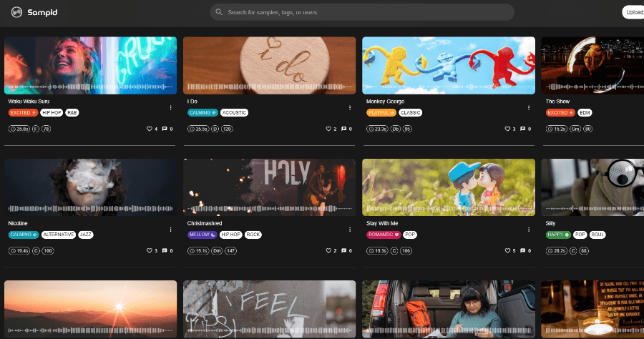Like the Stay With Me sample
The image size is (644, 339).
tap(507, 251)
